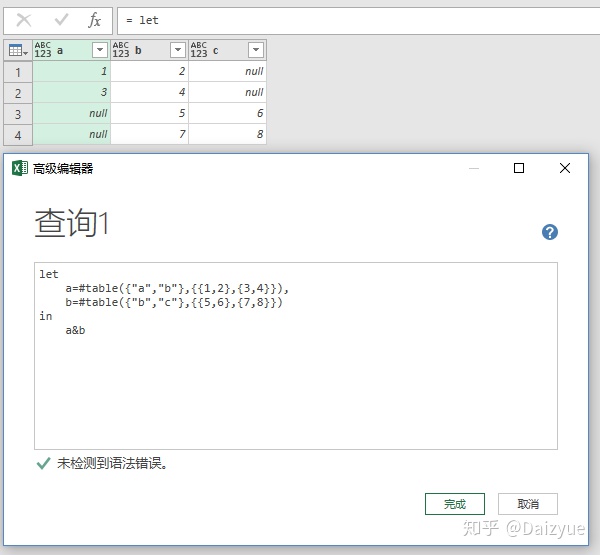600x555 pixels.
Task: Open the help question mark icon
Action: click(x=549, y=232)
